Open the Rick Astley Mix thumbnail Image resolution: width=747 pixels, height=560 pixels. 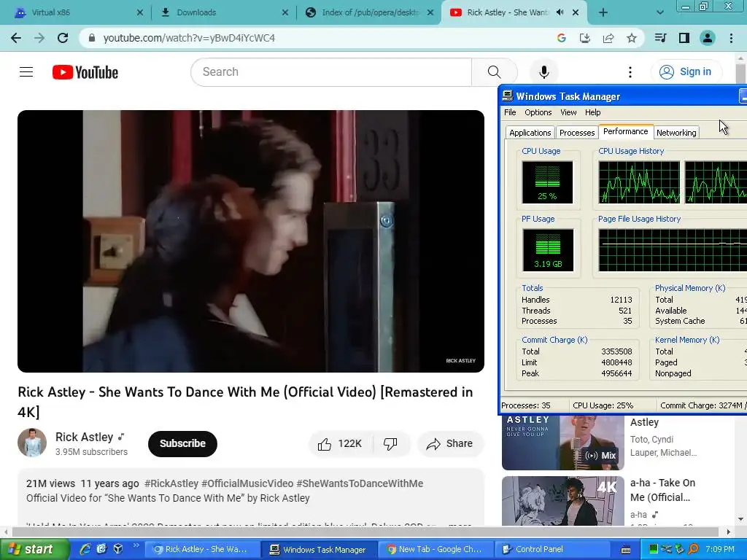562,443
